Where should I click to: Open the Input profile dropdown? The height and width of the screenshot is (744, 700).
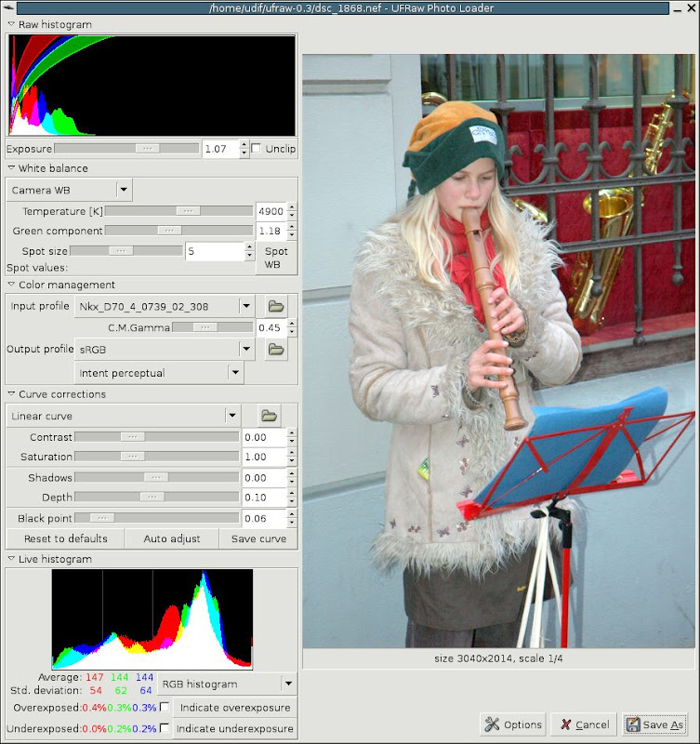165,307
